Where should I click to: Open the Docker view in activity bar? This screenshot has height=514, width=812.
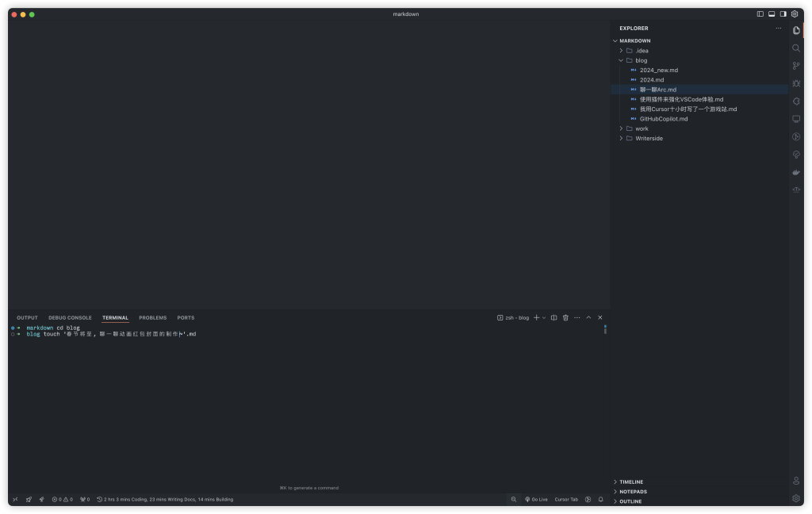(796, 172)
